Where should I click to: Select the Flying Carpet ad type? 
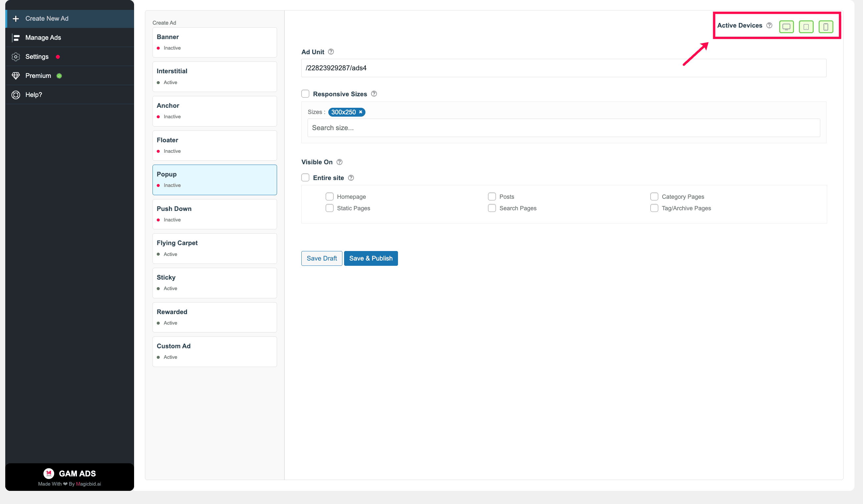(x=215, y=249)
